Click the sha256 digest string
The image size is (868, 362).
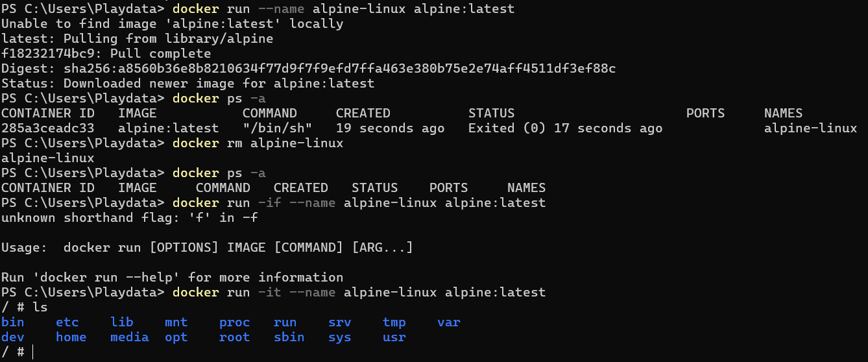pyautogui.click(x=340, y=69)
